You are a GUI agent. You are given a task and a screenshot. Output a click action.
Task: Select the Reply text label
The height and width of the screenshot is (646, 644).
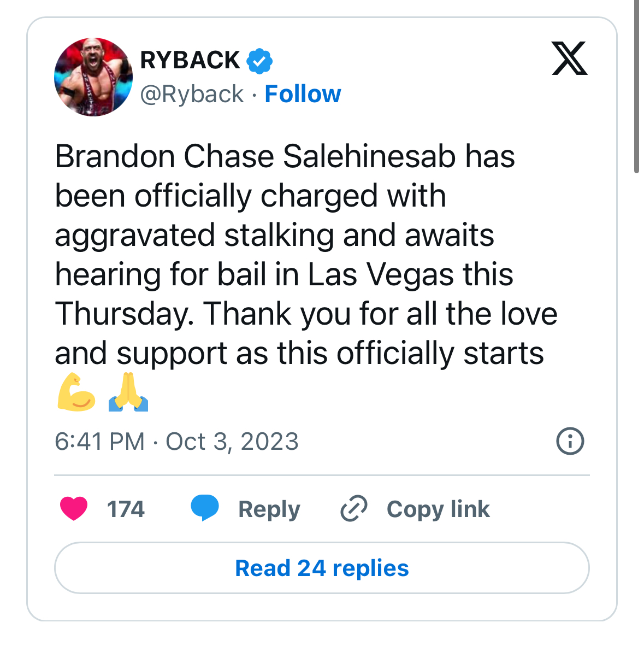[x=269, y=509]
